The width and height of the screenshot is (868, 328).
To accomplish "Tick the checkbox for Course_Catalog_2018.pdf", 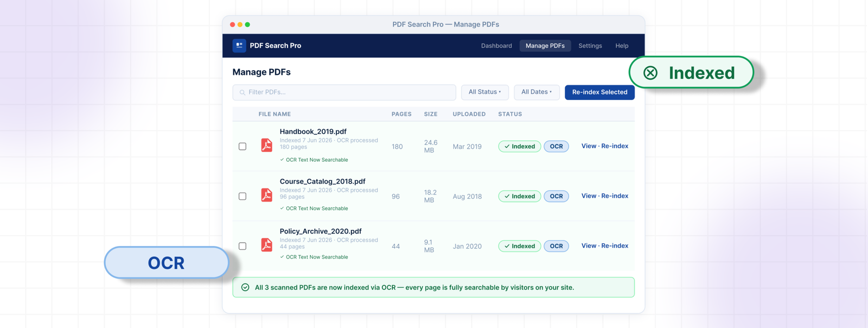I will coord(242,196).
